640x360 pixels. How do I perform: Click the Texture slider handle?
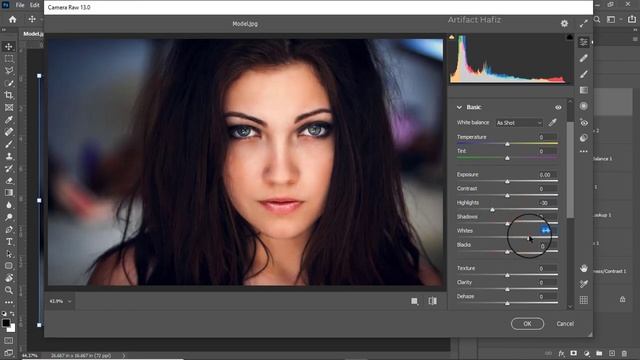click(507, 275)
